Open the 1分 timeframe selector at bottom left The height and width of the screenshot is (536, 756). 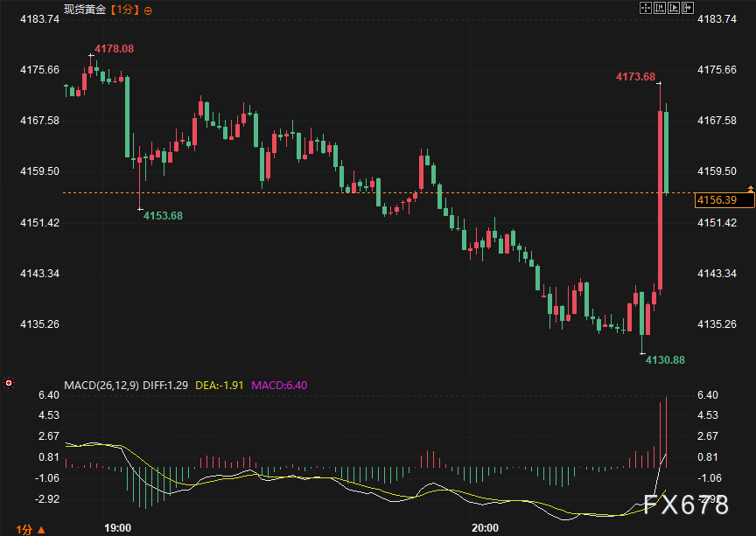pyautogui.click(x=31, y=529)
